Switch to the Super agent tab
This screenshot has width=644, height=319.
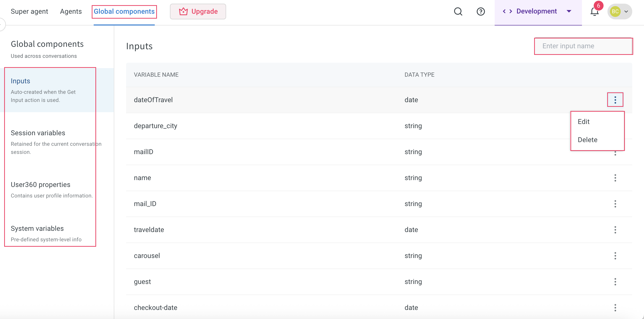click(x=29, y=12)
